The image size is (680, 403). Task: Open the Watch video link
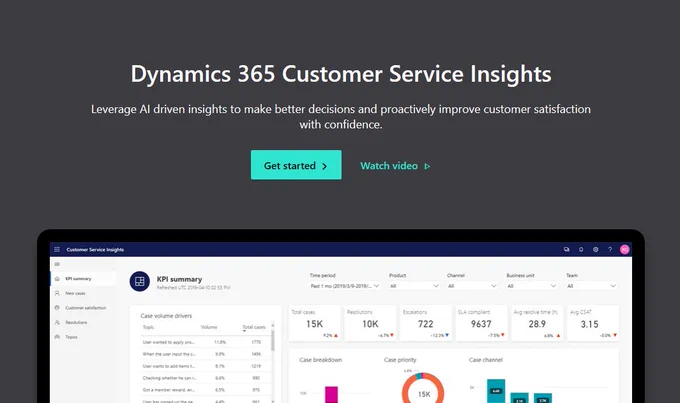(395, 166)
